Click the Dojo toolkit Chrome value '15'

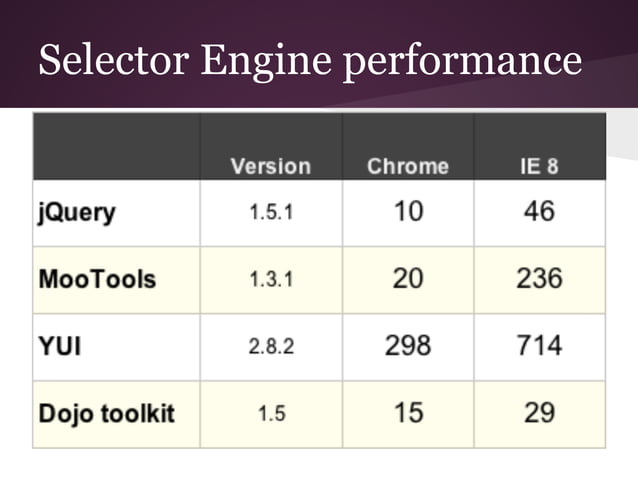point(407,411)
